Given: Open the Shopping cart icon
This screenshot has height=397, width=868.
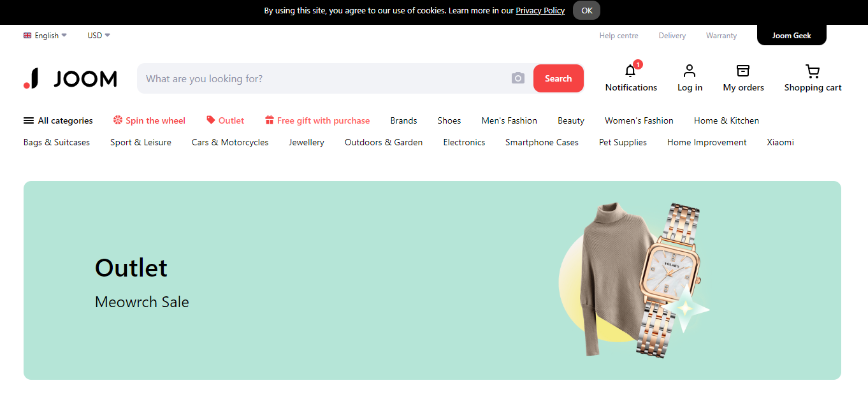Looking at the screenshot, I should (813, 71).
